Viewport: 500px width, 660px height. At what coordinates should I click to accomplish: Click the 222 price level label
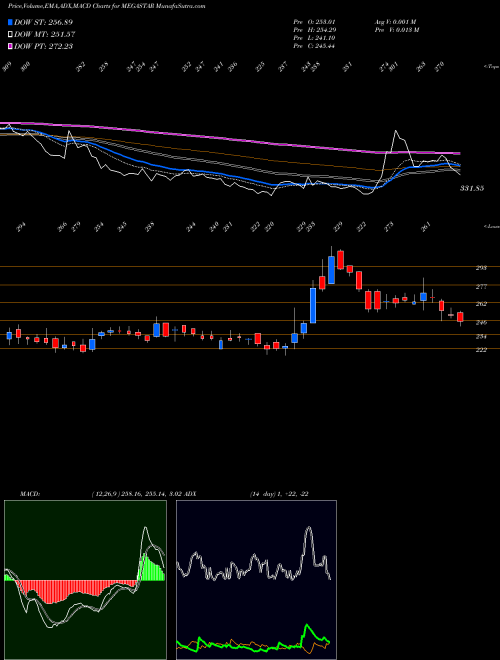point(481,350)
